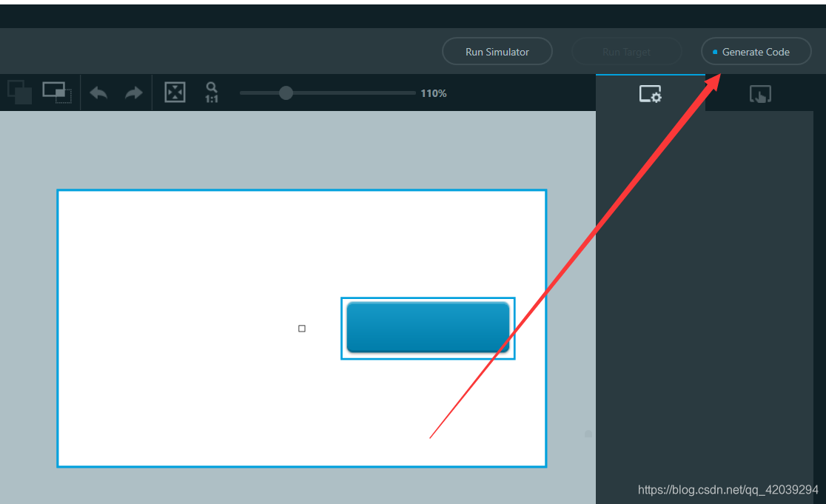Switch to the Interactions tab with hand icon
The image size is (826, 504).
click(x=760, y=94)
